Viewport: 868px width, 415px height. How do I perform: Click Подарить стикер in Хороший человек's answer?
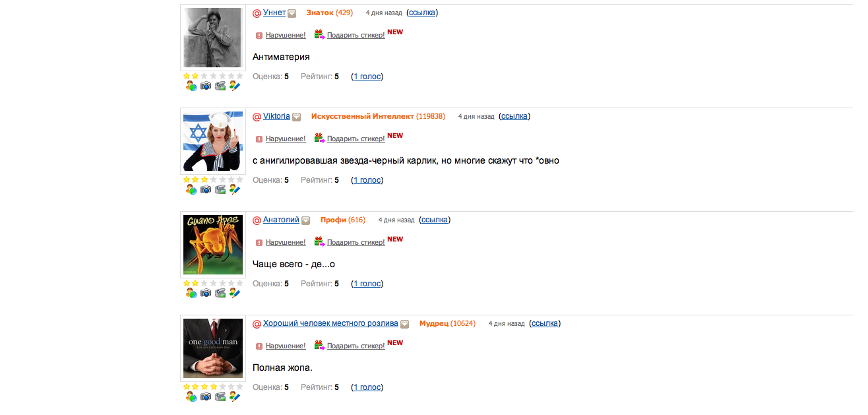pos(356,346)
